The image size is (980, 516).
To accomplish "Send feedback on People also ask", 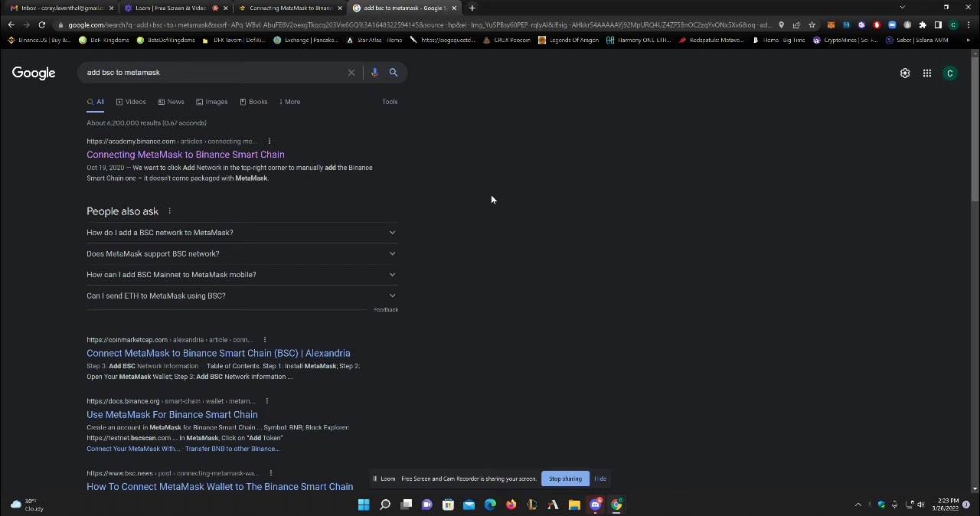I will [386, 309].
